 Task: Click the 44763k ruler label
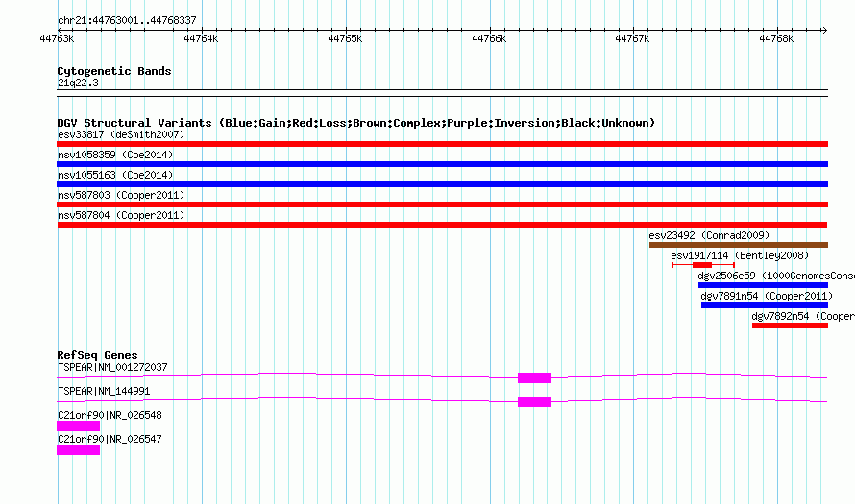tap(57, 38)
